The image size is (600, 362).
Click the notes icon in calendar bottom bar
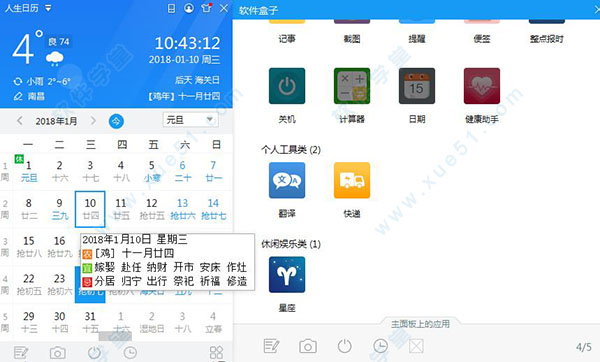(21, 352)
